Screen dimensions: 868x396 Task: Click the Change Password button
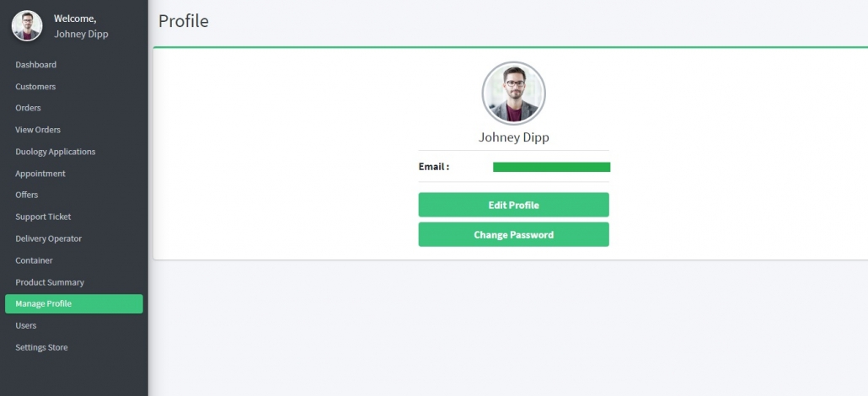point(514,235)
